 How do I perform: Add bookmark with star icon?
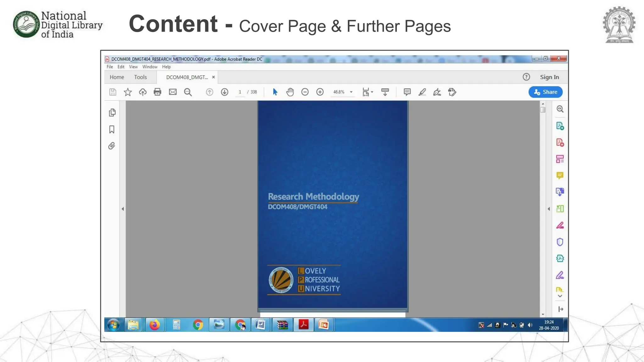click(x=128, y=92)
